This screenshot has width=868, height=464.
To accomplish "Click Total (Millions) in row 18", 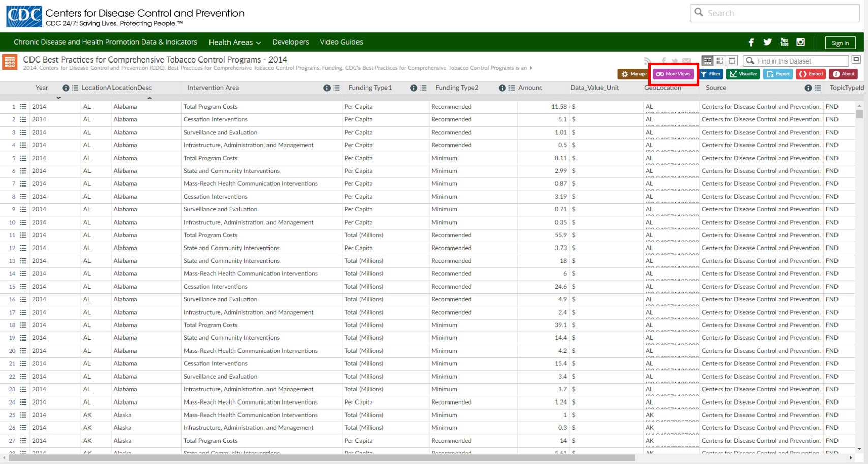I will pyautogui.click(x=364, y=325).
